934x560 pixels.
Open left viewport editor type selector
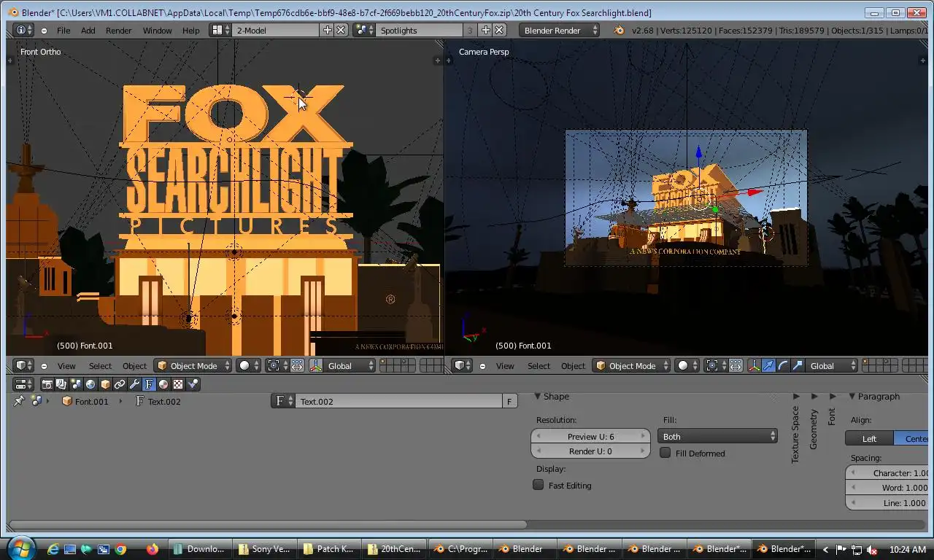click(23, 365)
